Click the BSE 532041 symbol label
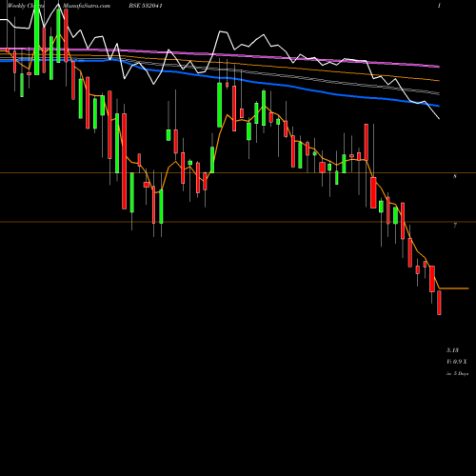 point(146,6)
